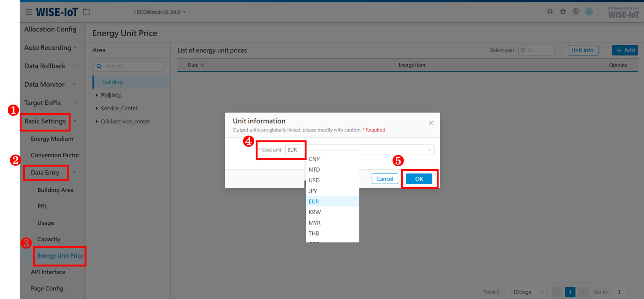This screenshot has height=299, width=644.
Task: Open the Building Area page
Action: [55, 190]
